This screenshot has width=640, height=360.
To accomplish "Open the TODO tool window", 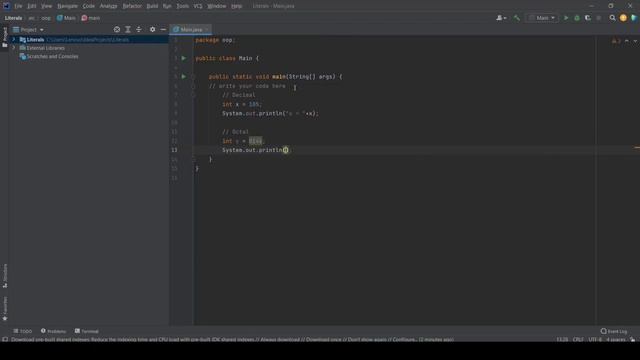I will (x=22, y=331).
